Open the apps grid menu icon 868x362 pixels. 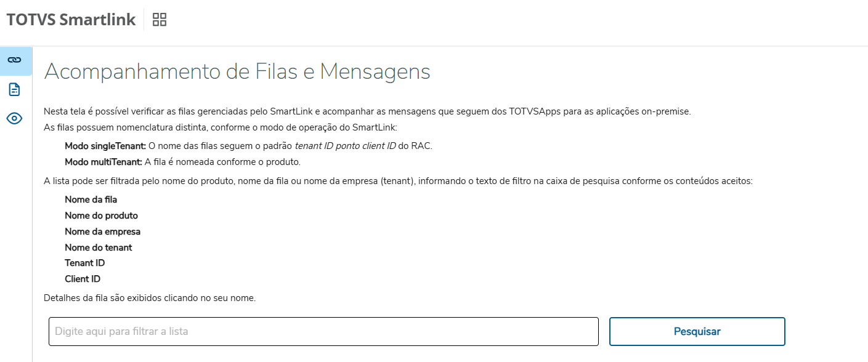(160, 20)
